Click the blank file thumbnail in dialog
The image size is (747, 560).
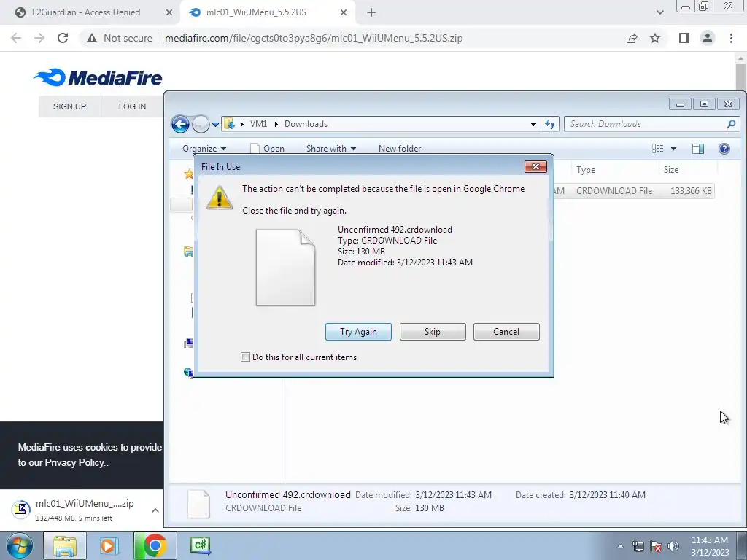point(285,267)
